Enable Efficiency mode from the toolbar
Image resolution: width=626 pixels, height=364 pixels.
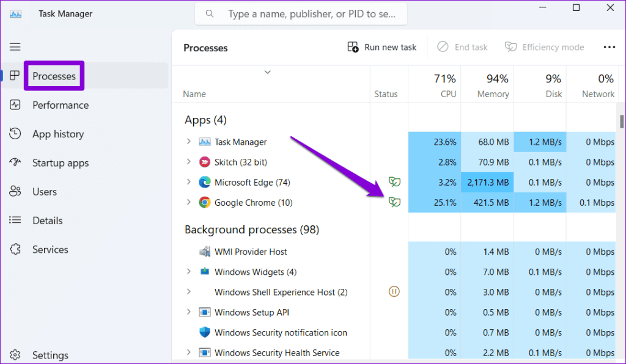(x=544, y=46)
